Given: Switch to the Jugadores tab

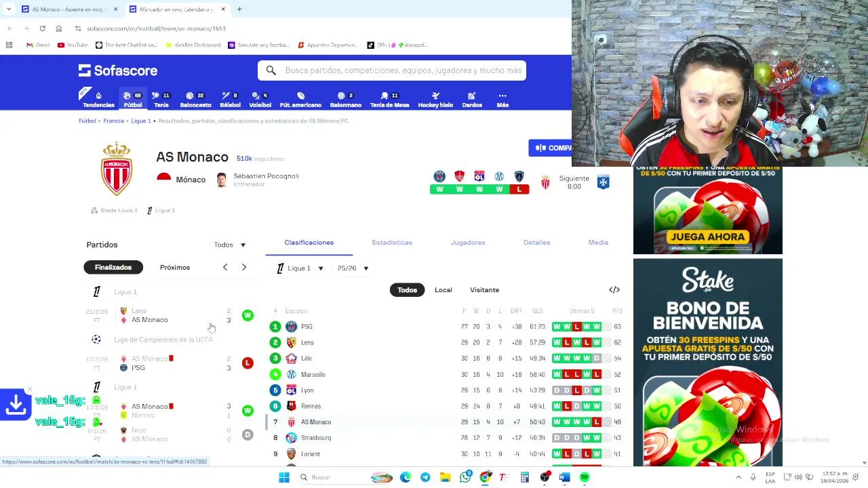Looking at the screenshot, I should (468, 243).
